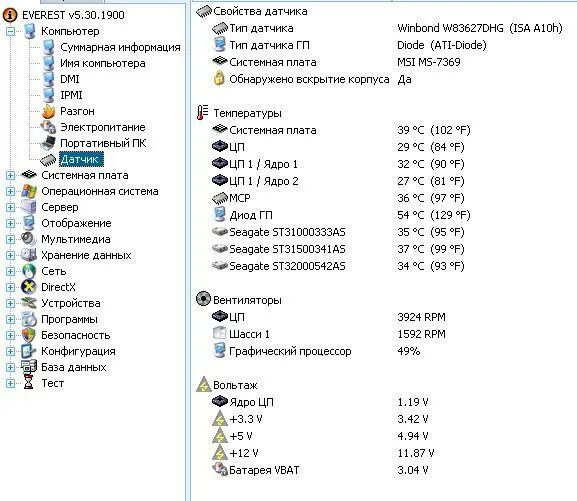Click the Свойства датчика section header
Screen dimensions: 577x501
click(260, 11)
